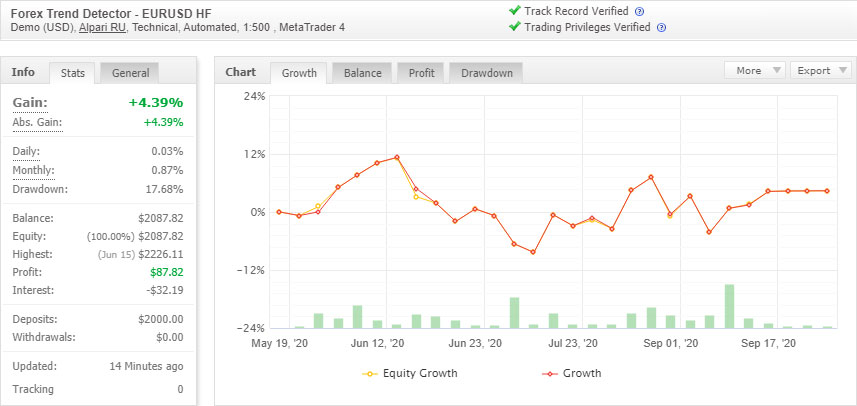Click the Monthly label

tap(33, 170)
